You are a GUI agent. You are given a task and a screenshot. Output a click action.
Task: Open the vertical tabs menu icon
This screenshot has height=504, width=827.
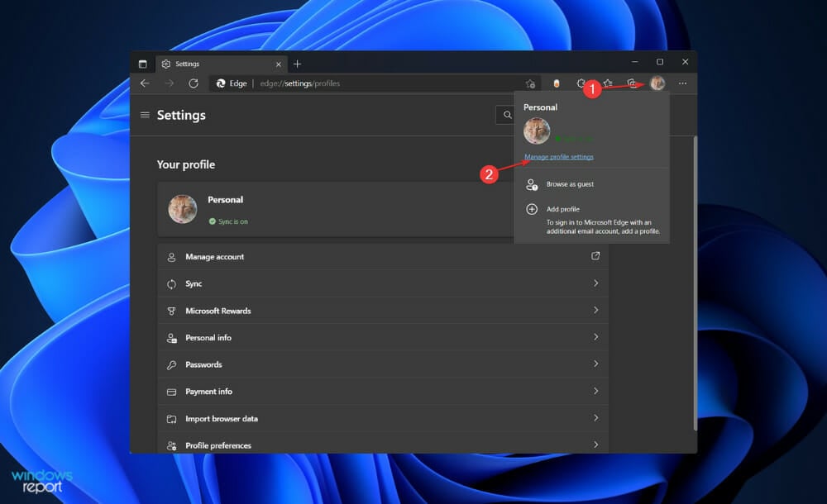(x=142, y=64)
